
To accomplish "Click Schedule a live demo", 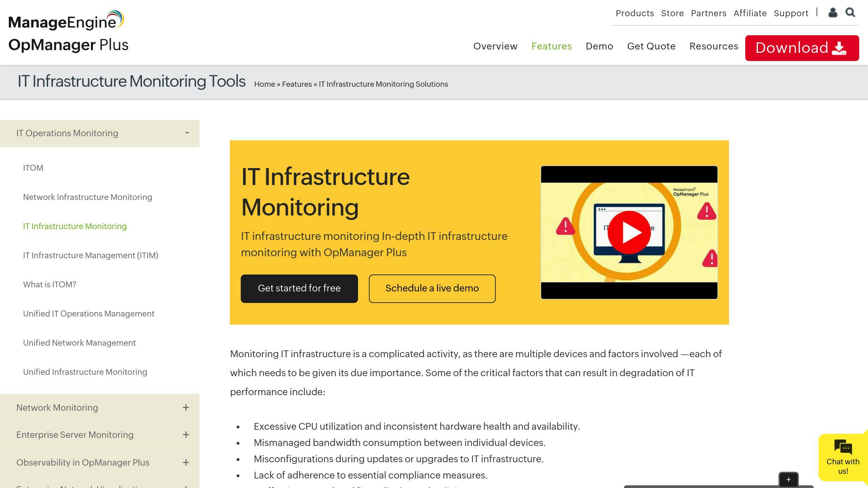I will point(432,288).
